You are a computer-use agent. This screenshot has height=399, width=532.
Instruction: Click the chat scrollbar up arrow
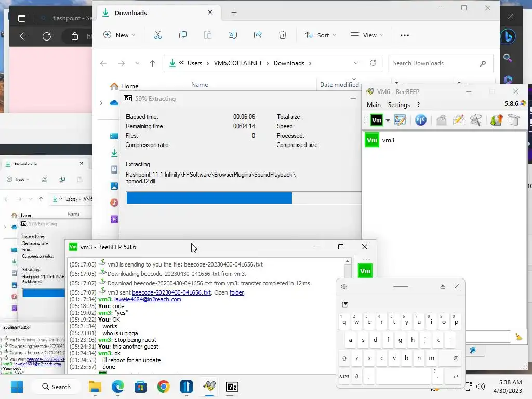pos(348,261)
